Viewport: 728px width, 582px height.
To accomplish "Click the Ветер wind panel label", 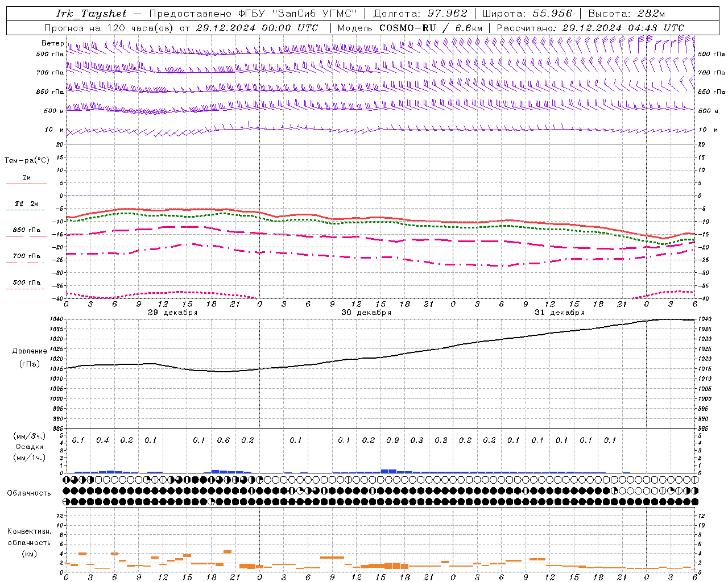I will click(52, 43).
